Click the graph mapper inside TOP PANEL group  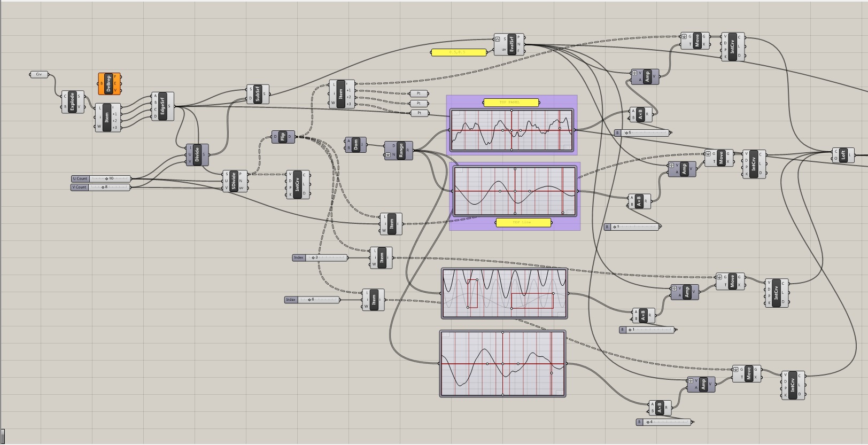pos(511,130)
